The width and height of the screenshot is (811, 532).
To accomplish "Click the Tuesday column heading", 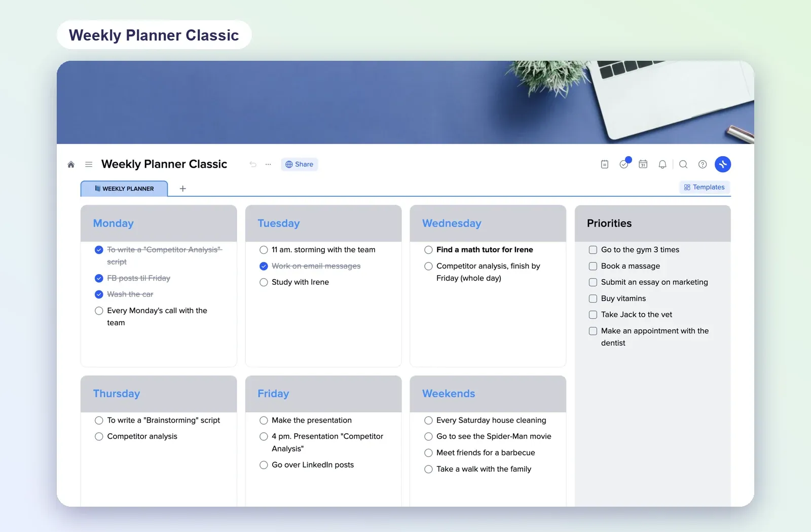I will [279, 223].
